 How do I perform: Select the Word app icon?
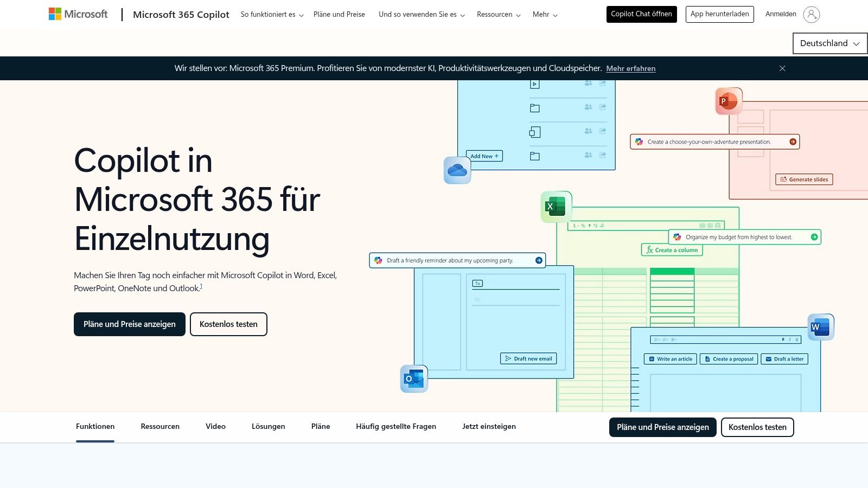click(x=820, y=326)
